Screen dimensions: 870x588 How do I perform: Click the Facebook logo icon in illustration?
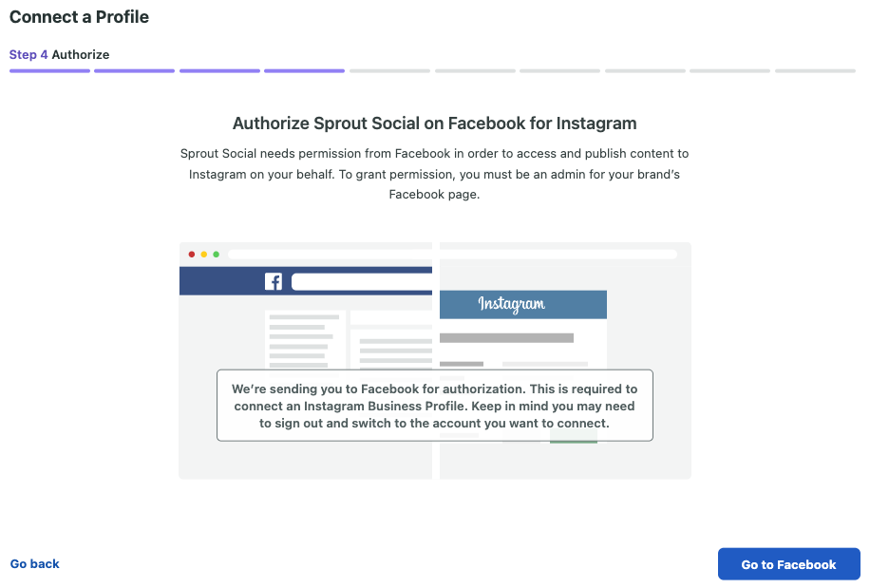273,281
